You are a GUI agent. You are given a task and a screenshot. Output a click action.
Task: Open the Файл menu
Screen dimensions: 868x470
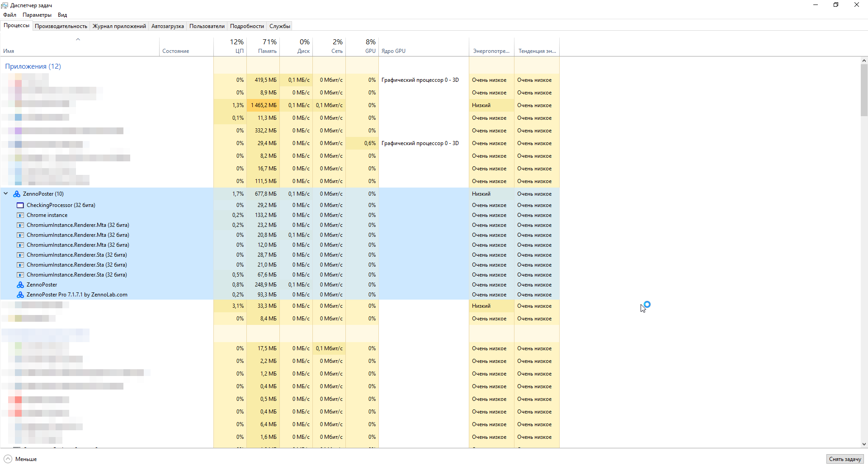(x=9, y=15)
